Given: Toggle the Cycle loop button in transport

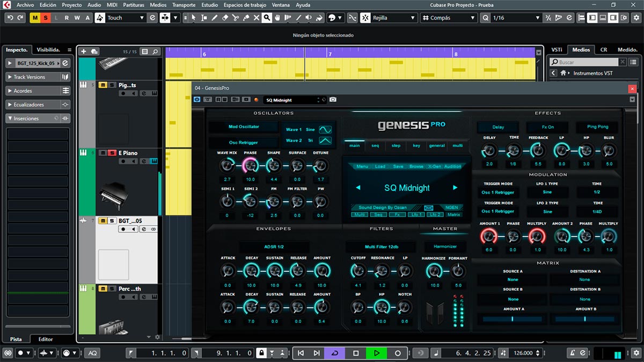Looking at the screenshot, I should click(x=335, y=353).
